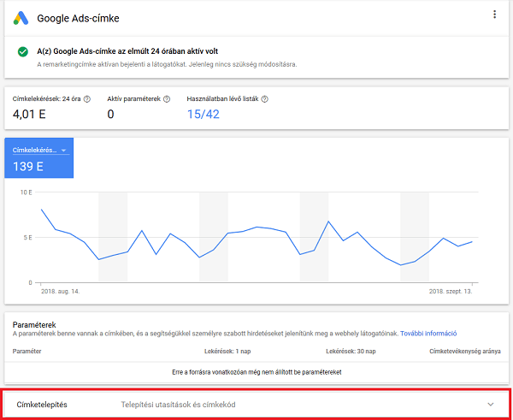This screenshot has width=513, height=420.
Task: Click the Paraméter column header
Action: click(x=27, y=352)
